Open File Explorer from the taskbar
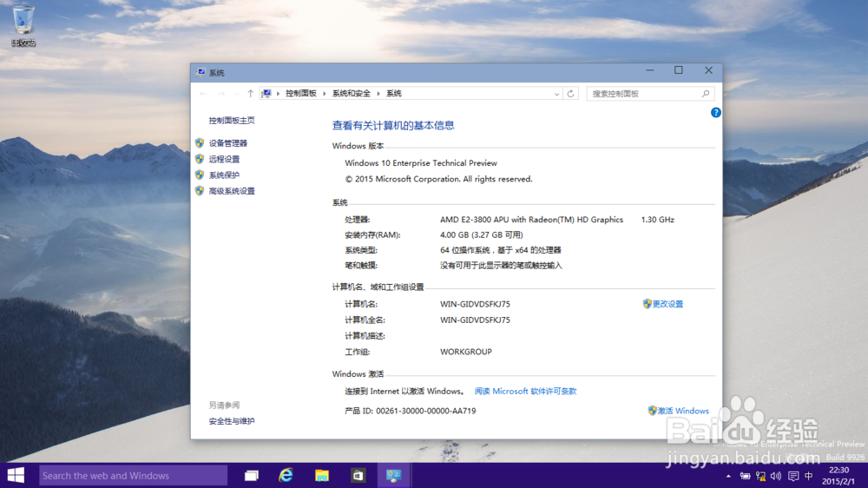Image resolution: width=868 pixels, height=488 pixels. point(322,475)
